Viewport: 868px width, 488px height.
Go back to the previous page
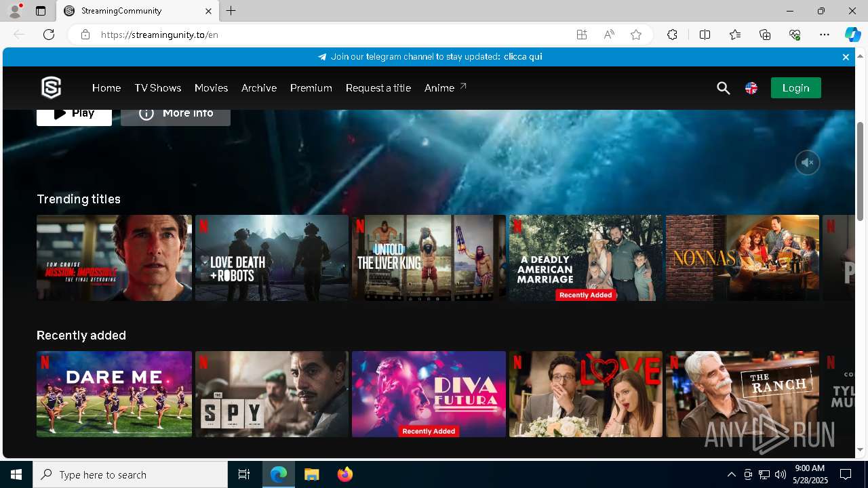(x=19, y=35)
